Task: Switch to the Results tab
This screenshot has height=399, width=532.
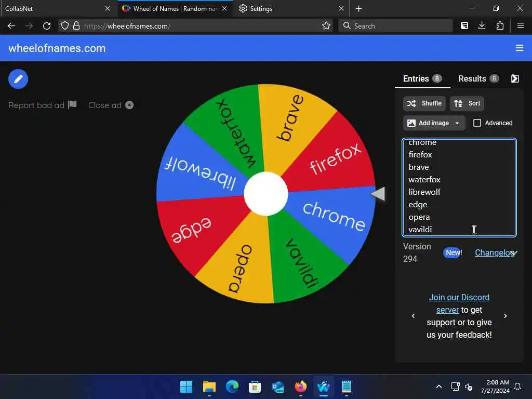Action: (478, 79)
